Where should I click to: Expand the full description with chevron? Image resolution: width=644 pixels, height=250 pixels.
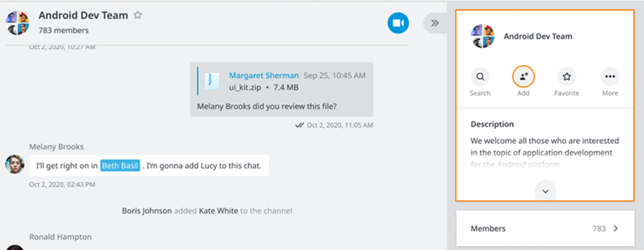point(545,191)
